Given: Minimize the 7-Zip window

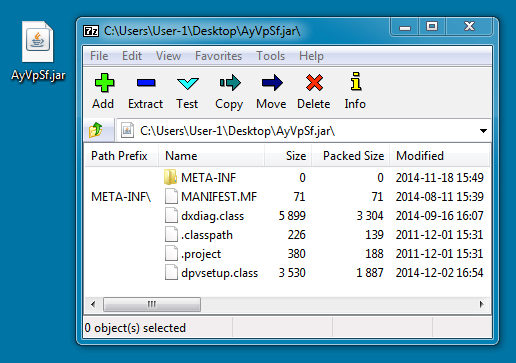Looking at the screenshot, I should click(x=405, y=27).
